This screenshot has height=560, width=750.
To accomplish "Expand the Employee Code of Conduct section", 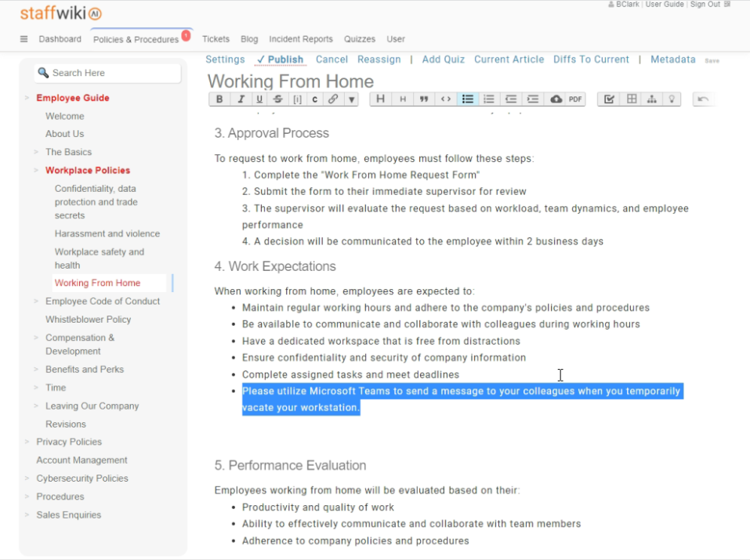I will pos(36,302).
